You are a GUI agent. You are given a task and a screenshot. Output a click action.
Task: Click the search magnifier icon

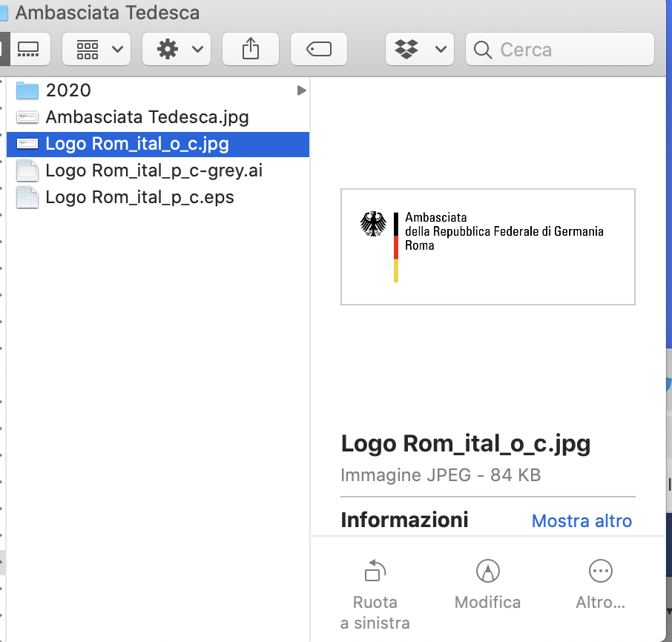(x=483, y=50)
